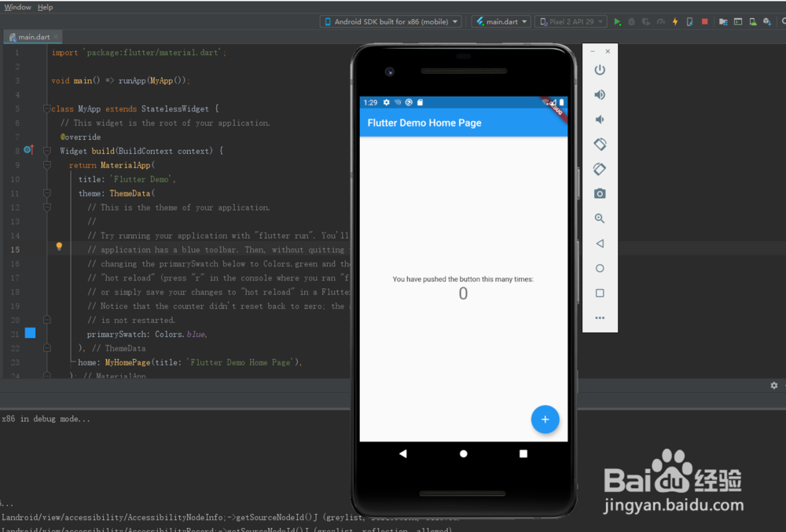Click the Run with Coverage icon
Screen dimensions: 786x532
[x=646, y=21]
